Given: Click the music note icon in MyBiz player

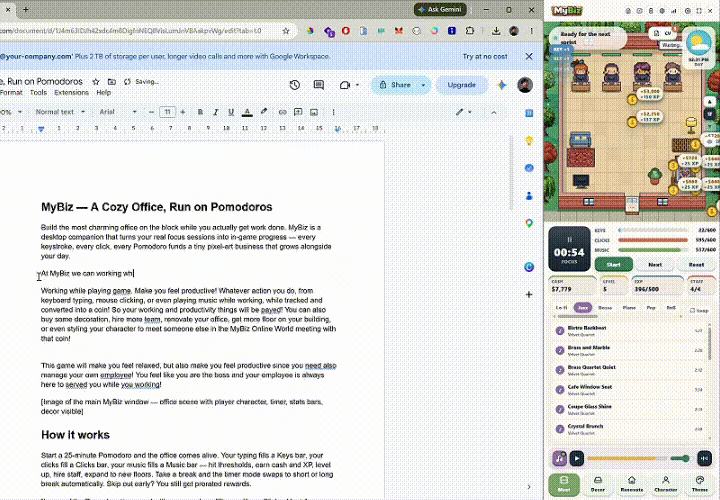Looking at the screenshot, I should click(559, 458).
